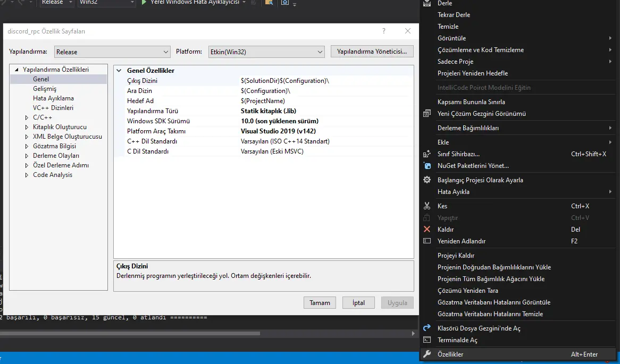Open the Platform dropdown showing Etkin(Win32)
The width and height of the screenshot is (620, 364).
266,52
